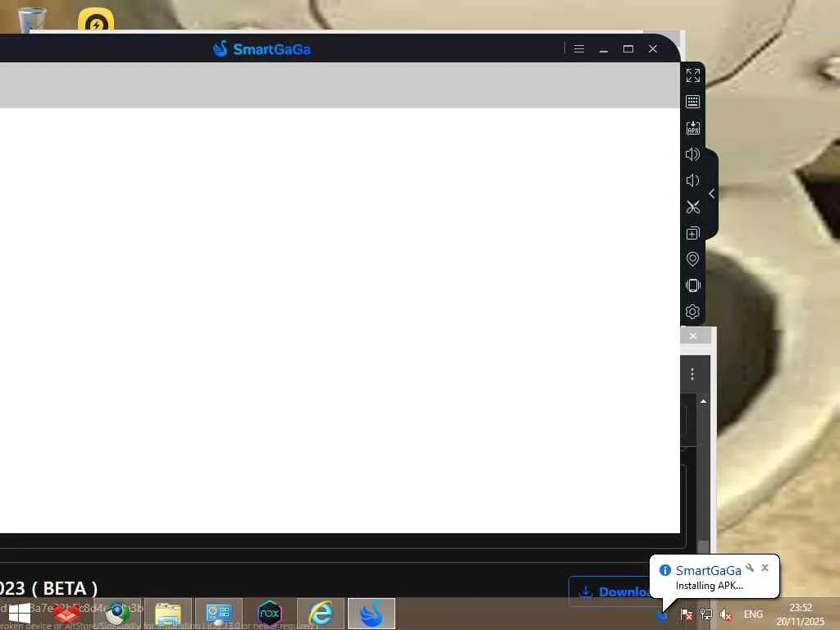Click the SmartGaGa taskbar button
Image resolution: width=840 pixels, height=630 pixels.
point(372,614)
